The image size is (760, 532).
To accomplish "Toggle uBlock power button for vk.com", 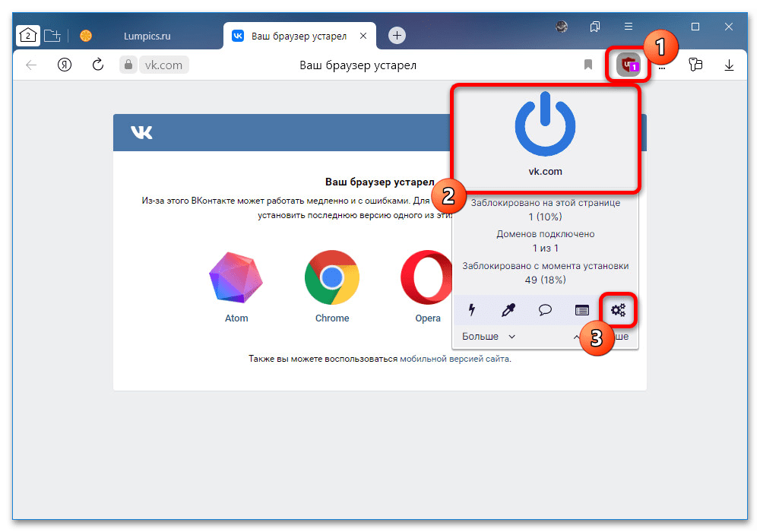I will pos(545,125).
